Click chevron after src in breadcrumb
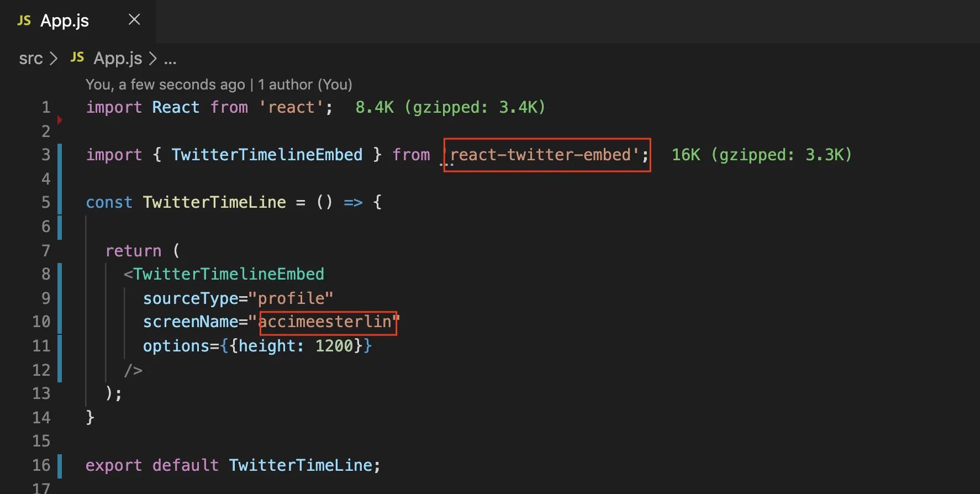Screen dimensions: 980x494 53,59
